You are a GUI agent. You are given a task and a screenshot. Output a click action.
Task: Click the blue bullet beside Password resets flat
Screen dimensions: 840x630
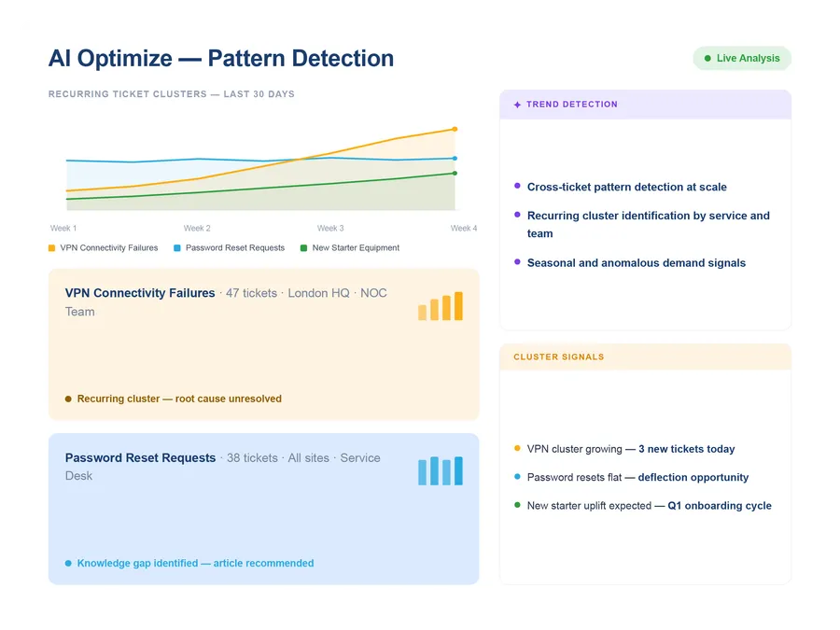tap(517, 476)
